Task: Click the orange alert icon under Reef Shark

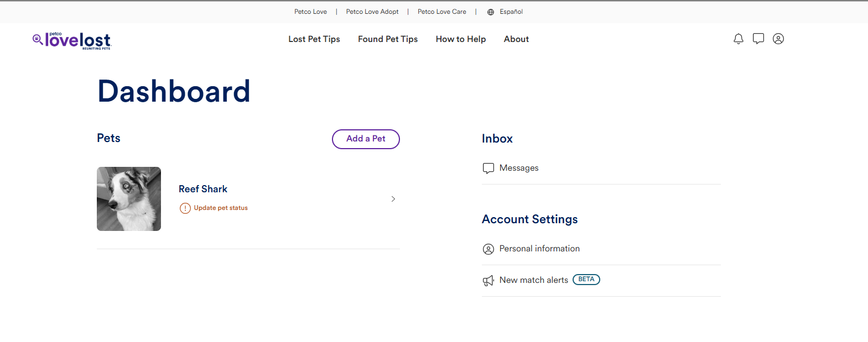Action: coord(185,208)
